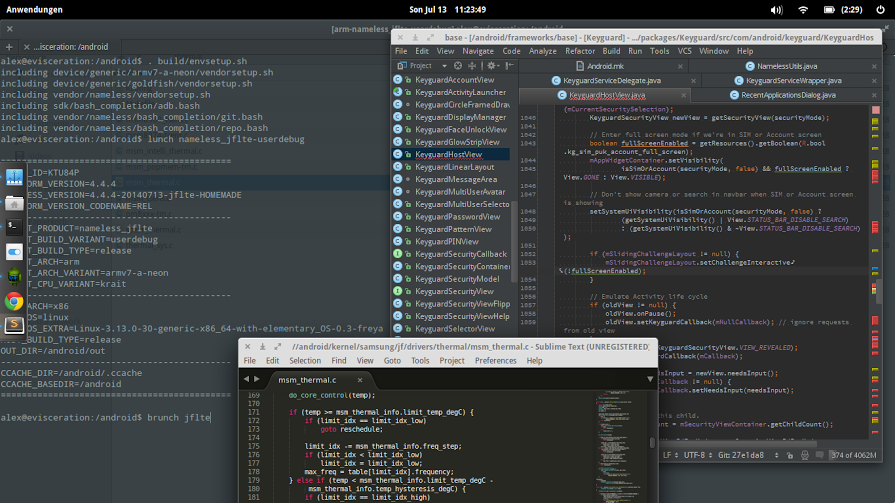895x503 pixels.
Task: Open the VCS menu in IDE
Action: pos(684,51)
